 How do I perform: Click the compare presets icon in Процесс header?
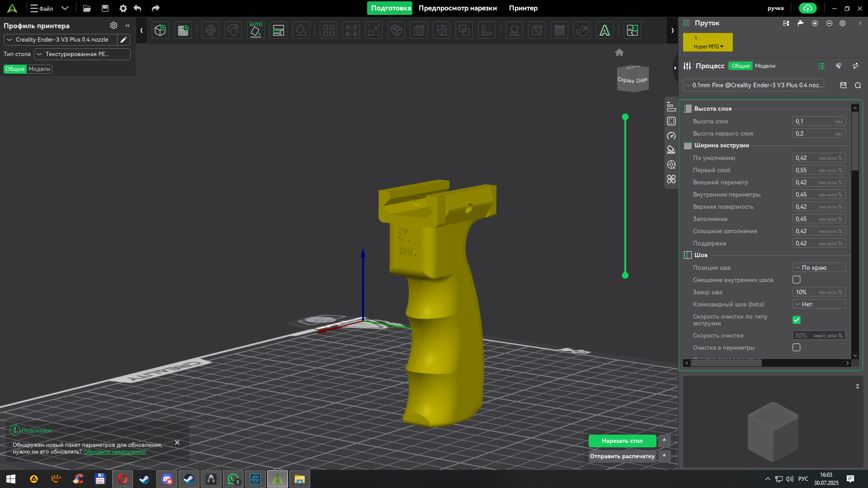(856, 66)
